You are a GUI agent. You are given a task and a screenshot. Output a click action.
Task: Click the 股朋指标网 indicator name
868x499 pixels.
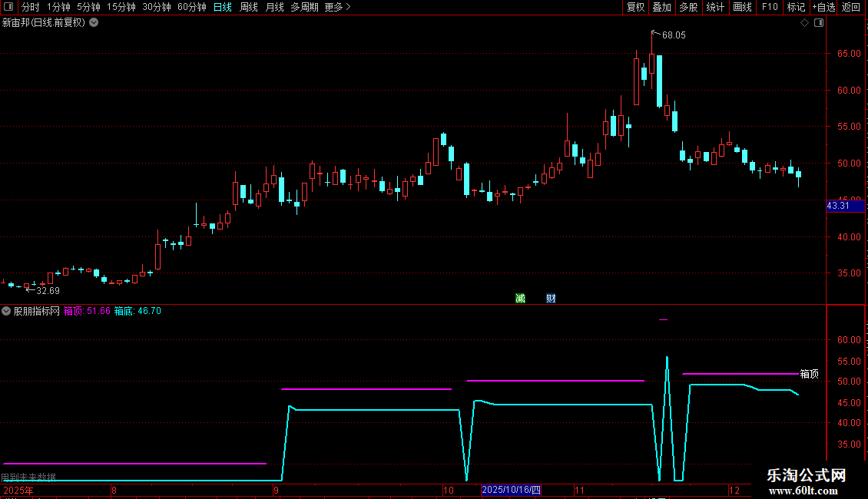[x=37, y=311]
